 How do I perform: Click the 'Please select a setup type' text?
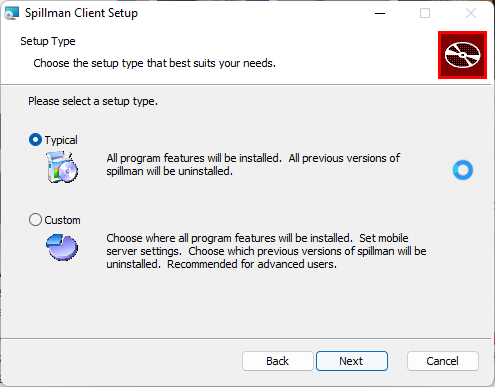click(x=93, y=101)
